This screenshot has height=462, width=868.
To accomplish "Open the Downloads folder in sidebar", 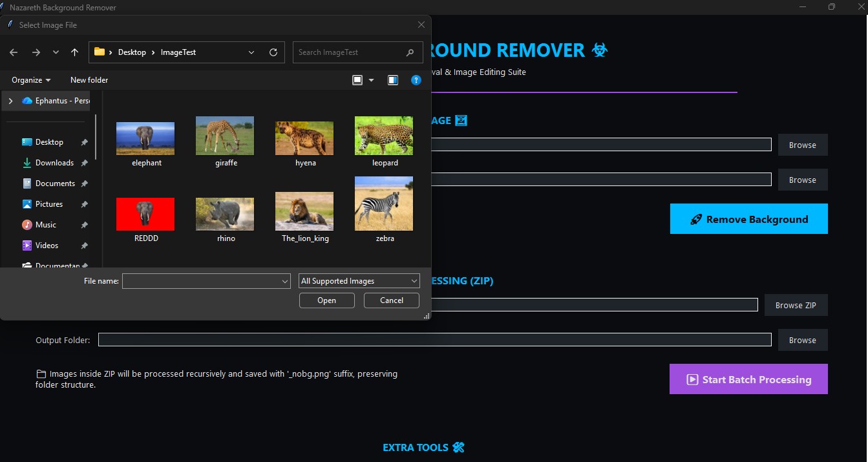I will [x=54, y=163].
